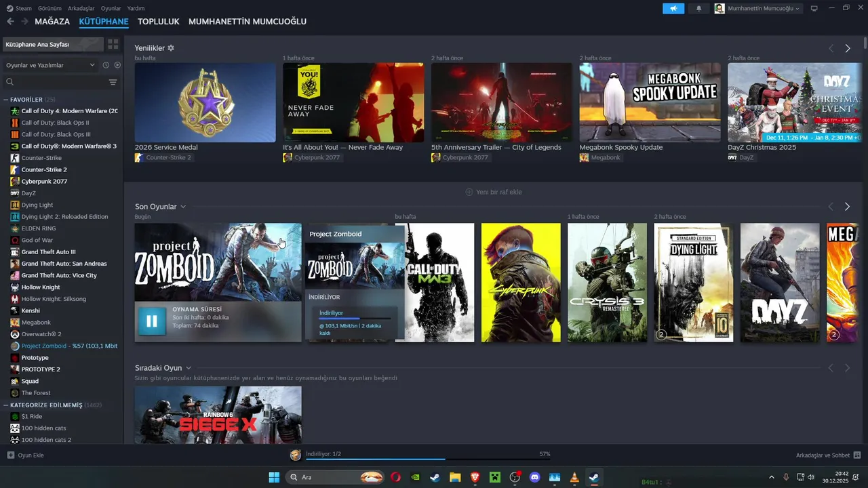The image size is (868, 488).
Task: Open the Never Fade Away news card
Action: (353, 102)
